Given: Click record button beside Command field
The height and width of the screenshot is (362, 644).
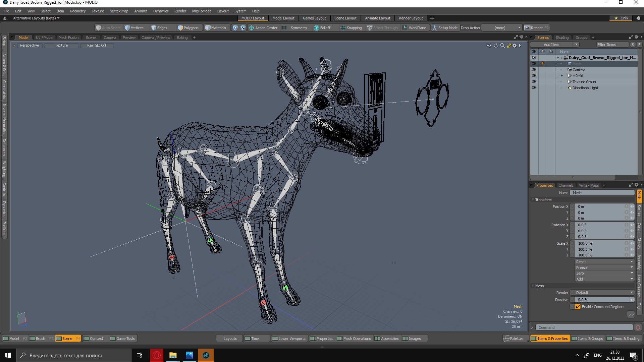Looking at the screenshot, I should pyautogui.click(x=638, y=327).
